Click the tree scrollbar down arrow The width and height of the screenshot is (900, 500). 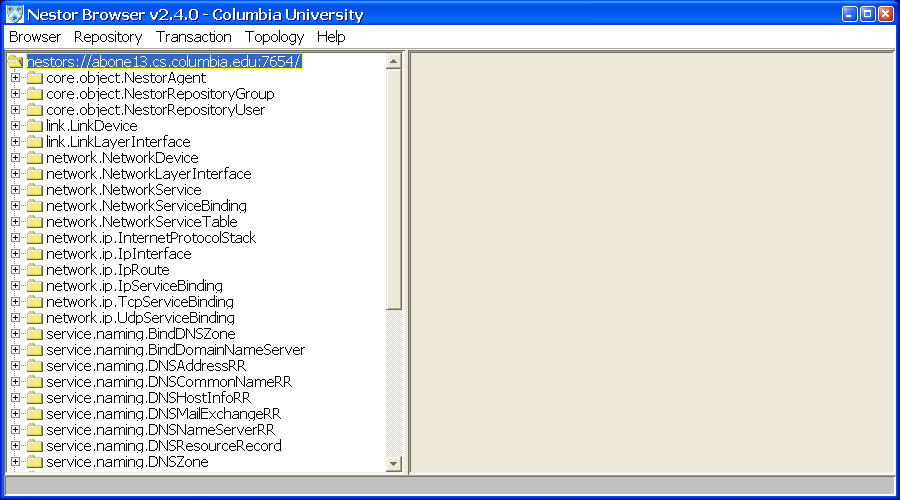click(393, 464)
